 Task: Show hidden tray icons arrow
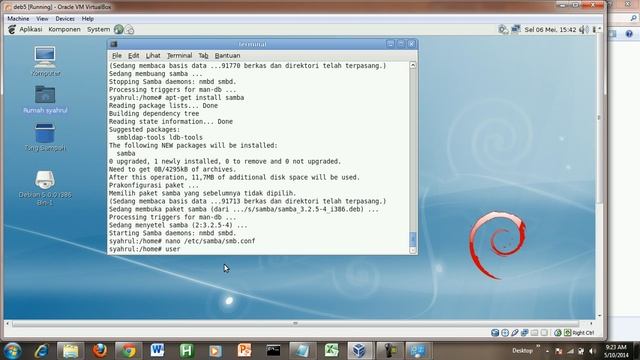[547, 351]
